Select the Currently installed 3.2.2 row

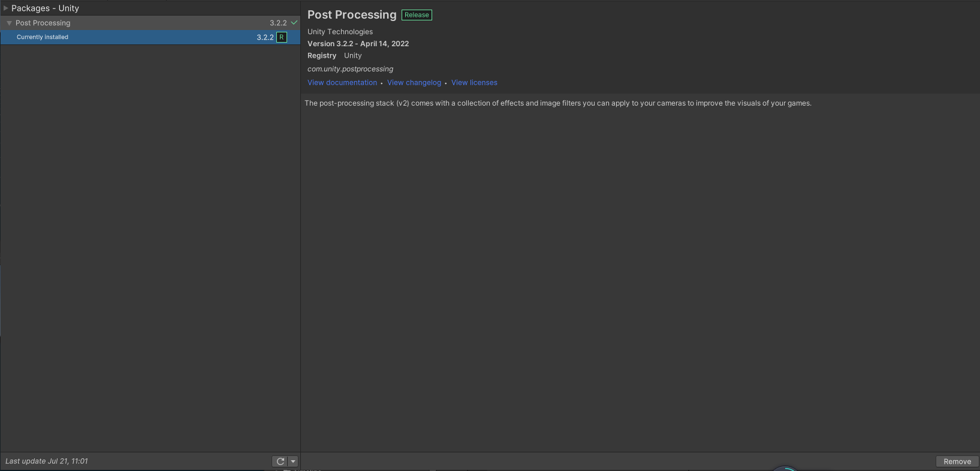(150, 37)
